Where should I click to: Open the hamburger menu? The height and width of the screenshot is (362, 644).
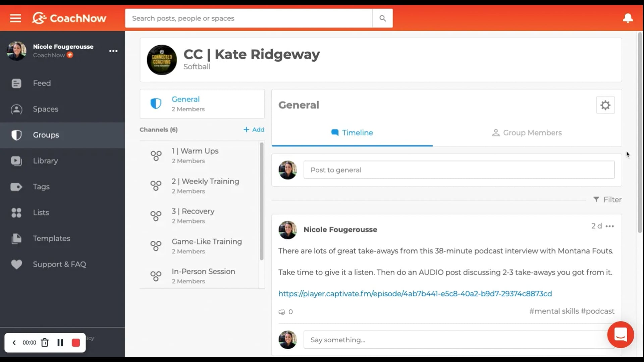click(x=15, y=18)
